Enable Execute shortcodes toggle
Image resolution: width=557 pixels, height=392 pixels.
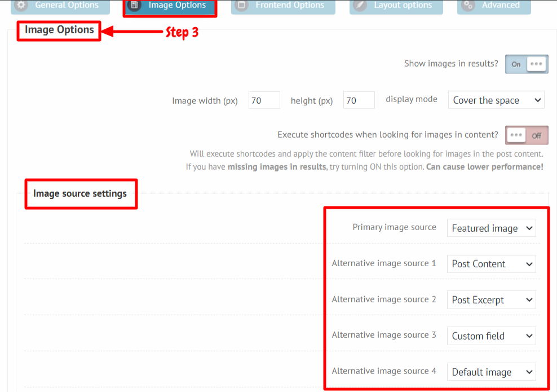pyautogui.click(x=527, y=135)
